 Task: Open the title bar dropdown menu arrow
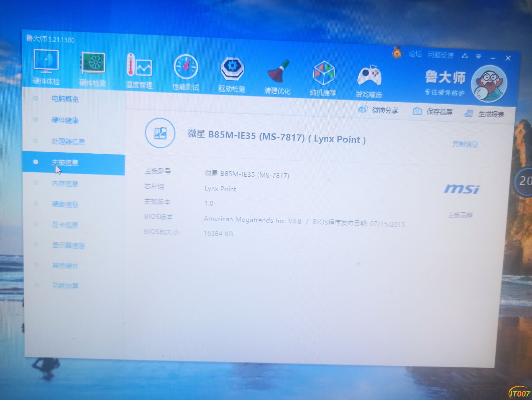pyautogui.click(x=479, y=57)
